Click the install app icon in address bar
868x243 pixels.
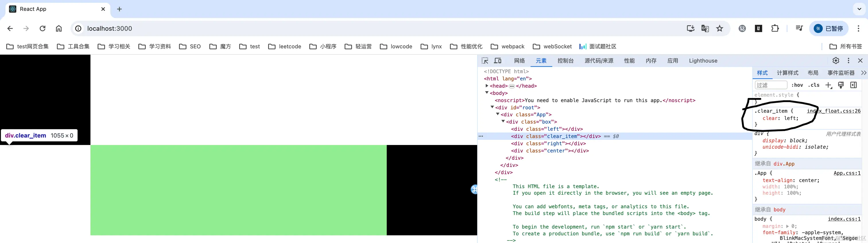[x=690, y=29]
